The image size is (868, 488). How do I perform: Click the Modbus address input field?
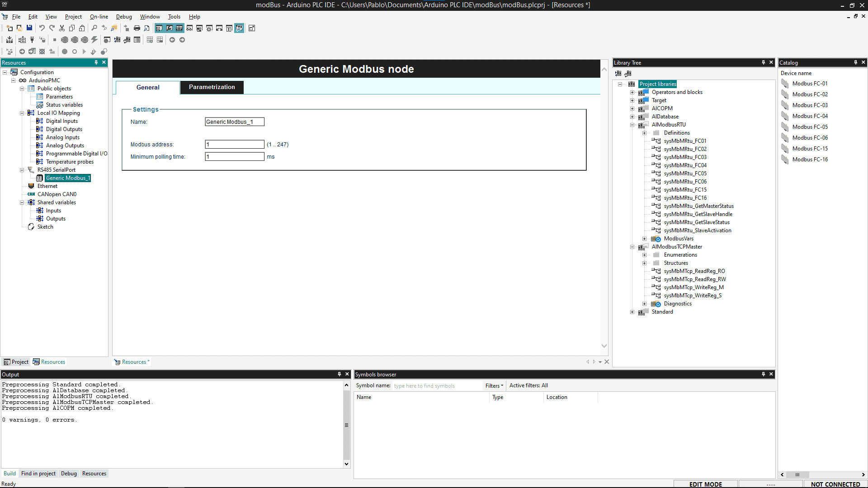coord(234,145)
